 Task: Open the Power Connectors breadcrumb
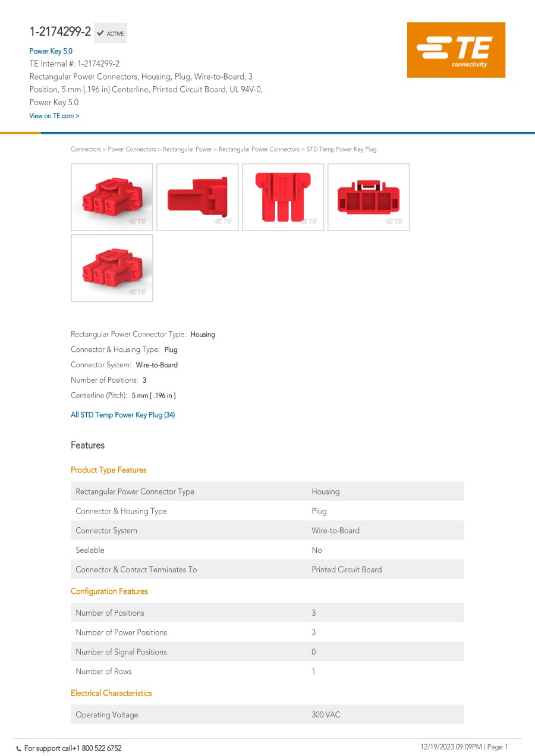click(x=132, y=149)
